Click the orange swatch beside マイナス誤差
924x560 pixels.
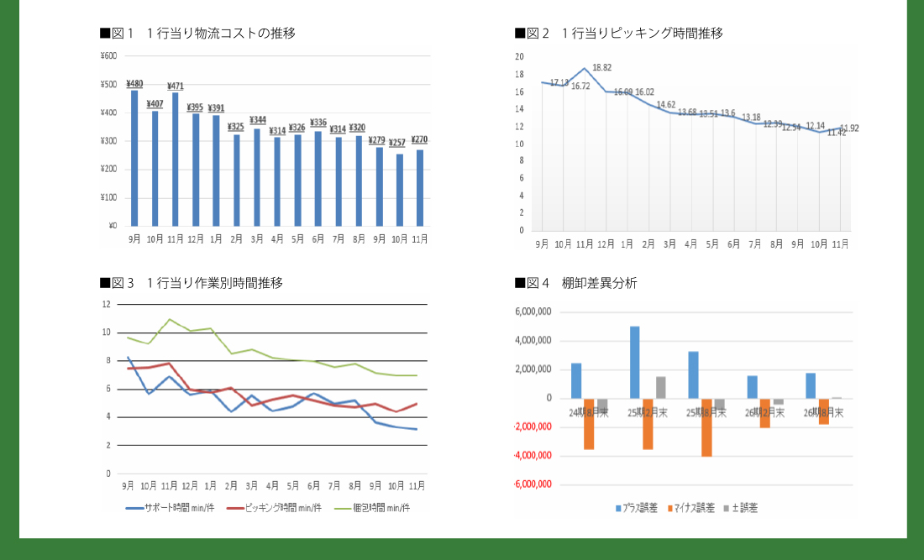click(x=670, y=508)
